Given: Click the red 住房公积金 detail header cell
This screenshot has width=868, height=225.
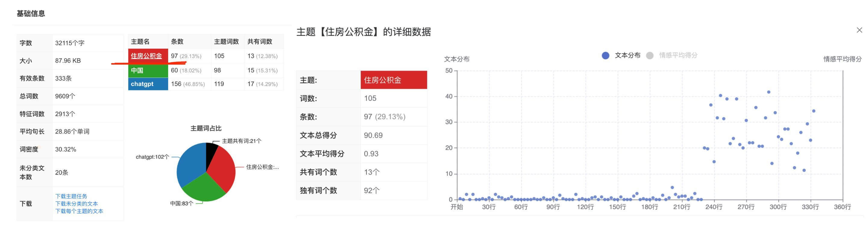Looking at the screenshot, I should pos(394,80).
